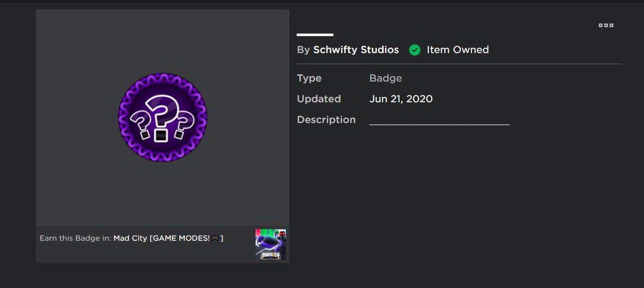This screenshot has height=288, width=644.
Task: Click the small left question mark on badge
Action: pos(141,125)
